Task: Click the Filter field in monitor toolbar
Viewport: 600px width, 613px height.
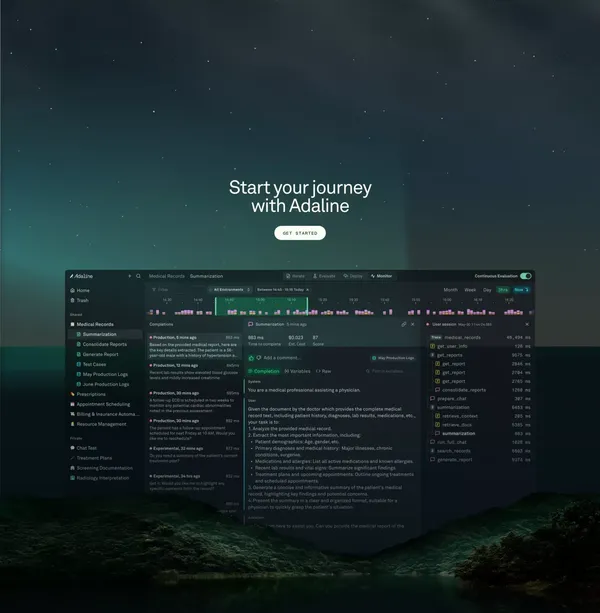Action: [x=177, y=290]
